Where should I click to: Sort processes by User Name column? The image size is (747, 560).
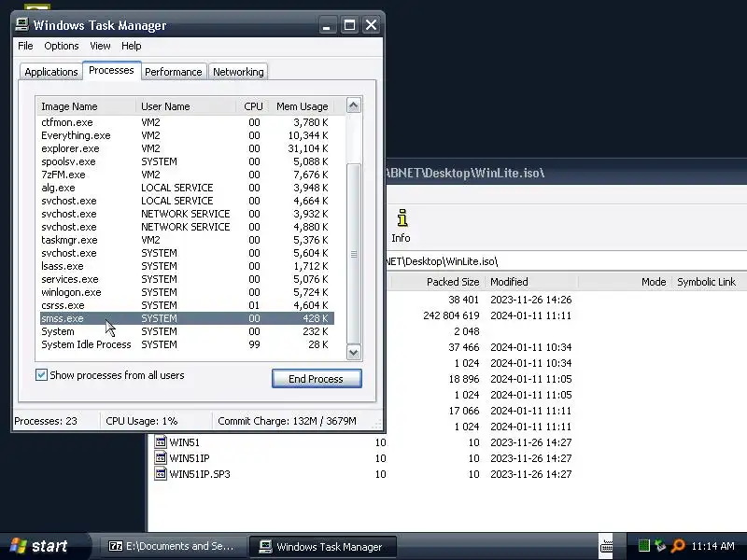(x=186, y=106)
